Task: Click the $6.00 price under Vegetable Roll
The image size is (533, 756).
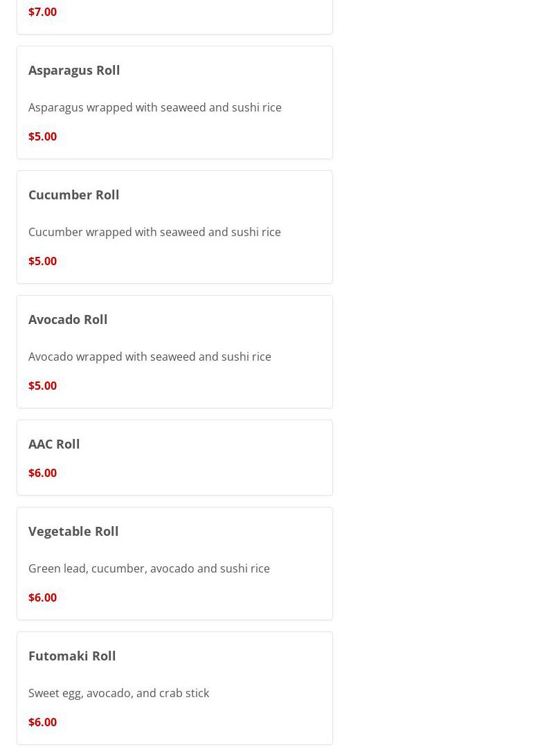Action: [x=42, y=597]
